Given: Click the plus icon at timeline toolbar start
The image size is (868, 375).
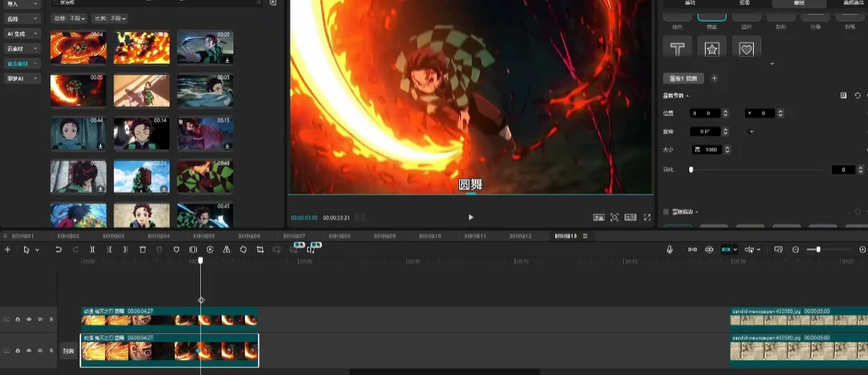Looking at the screenshot, I should pyautogui.click(x=7, y=250).
